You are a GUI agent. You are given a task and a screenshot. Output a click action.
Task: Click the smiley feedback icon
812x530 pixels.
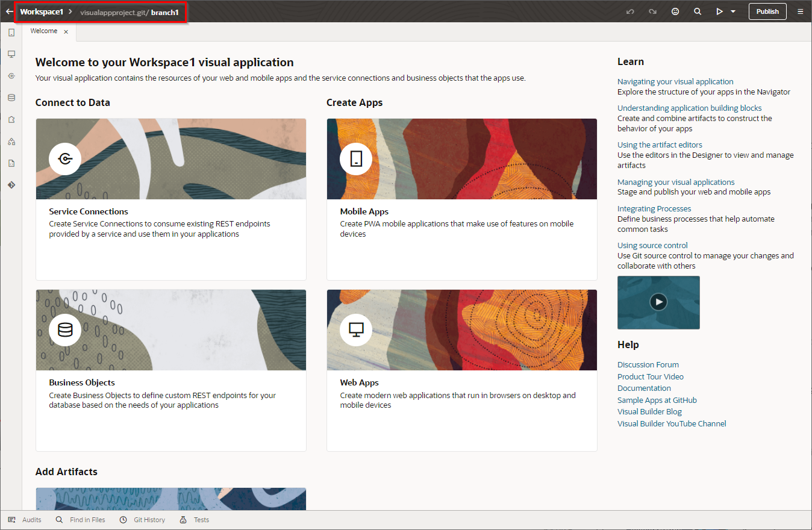(x=675, y=11)
